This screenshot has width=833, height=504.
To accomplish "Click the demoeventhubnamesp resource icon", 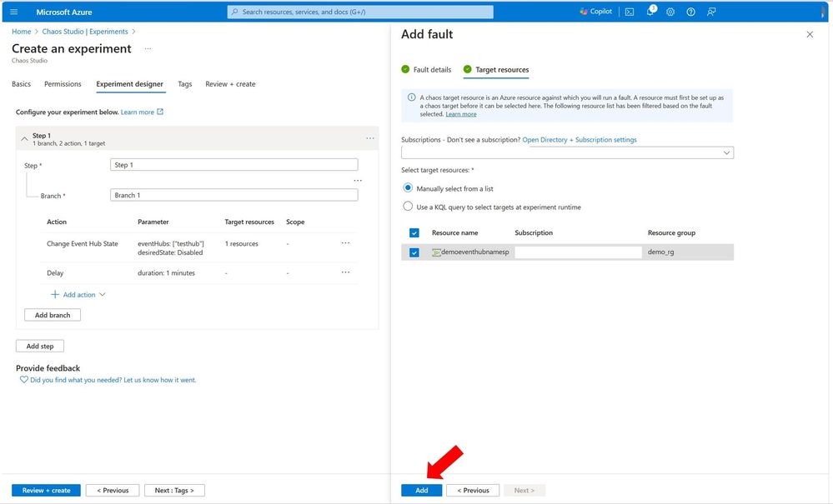I will (436, 252).
